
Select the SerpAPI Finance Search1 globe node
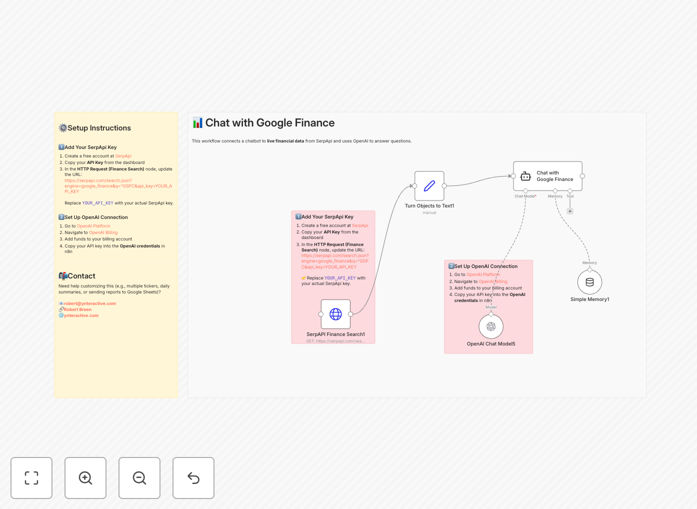point(336,314)
